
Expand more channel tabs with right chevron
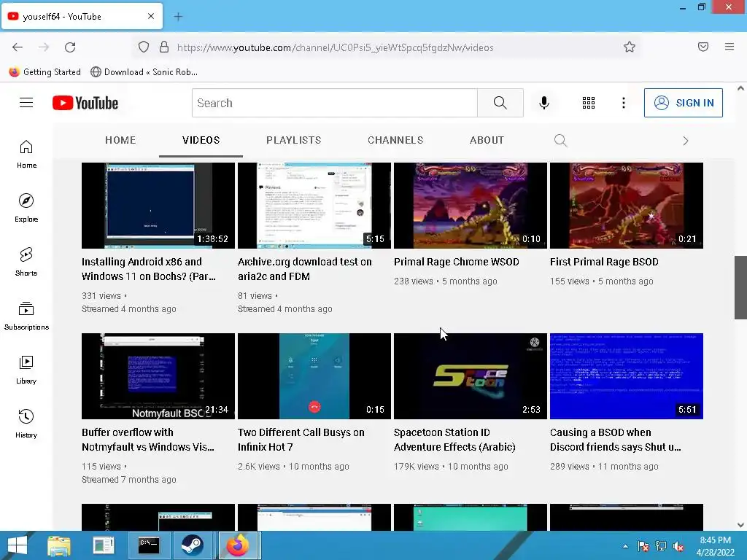(x=686, y=141)
